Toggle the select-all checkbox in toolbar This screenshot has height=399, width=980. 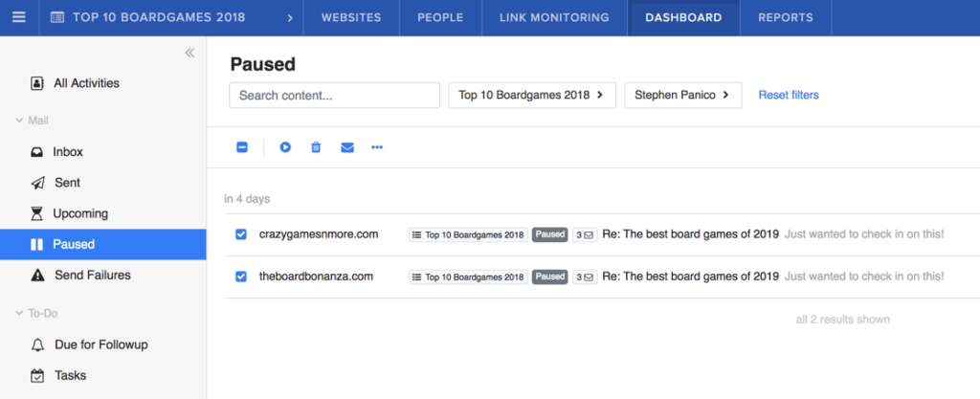tap(242, 147)
